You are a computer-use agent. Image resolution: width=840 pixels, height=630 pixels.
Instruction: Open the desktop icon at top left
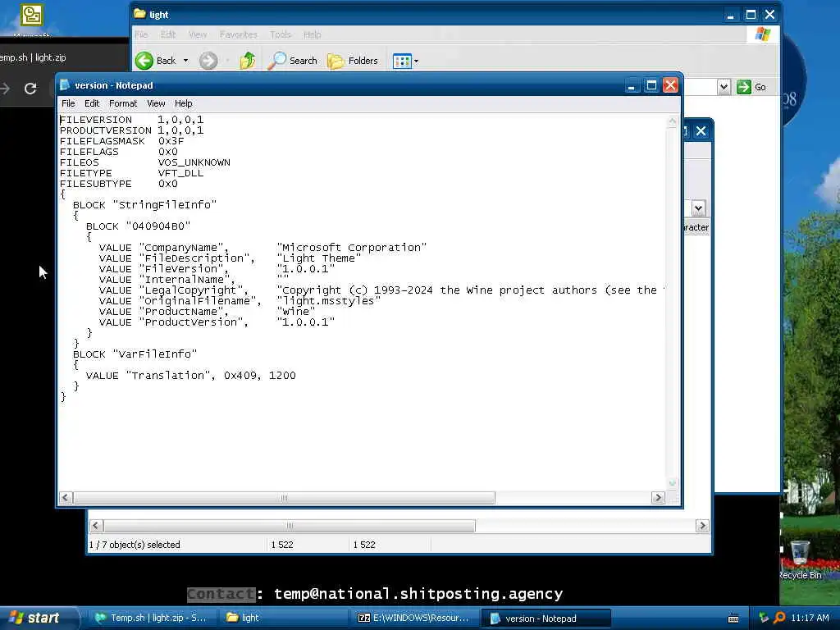coord(32,15)
